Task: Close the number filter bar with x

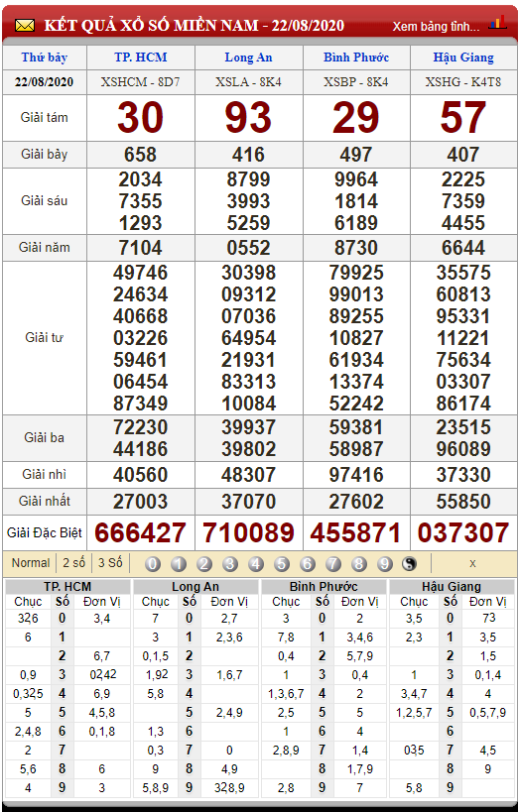Action: (x=472, y=563)
